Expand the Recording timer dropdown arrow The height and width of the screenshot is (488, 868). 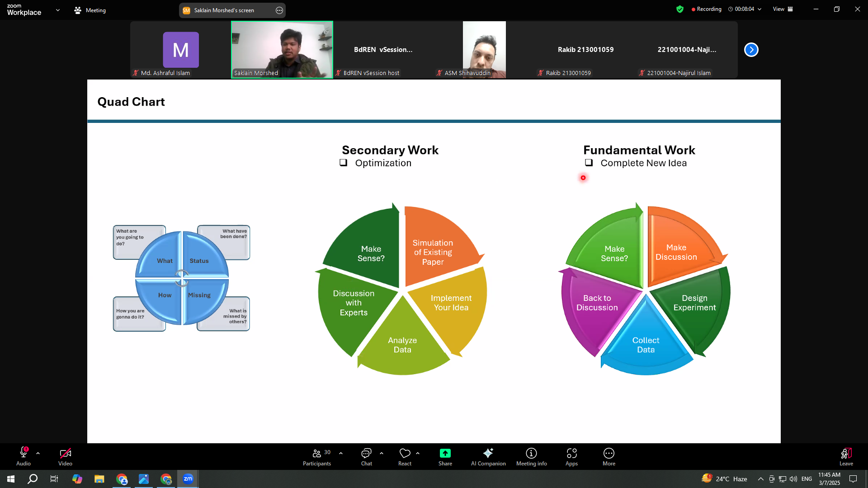[759, 9]
